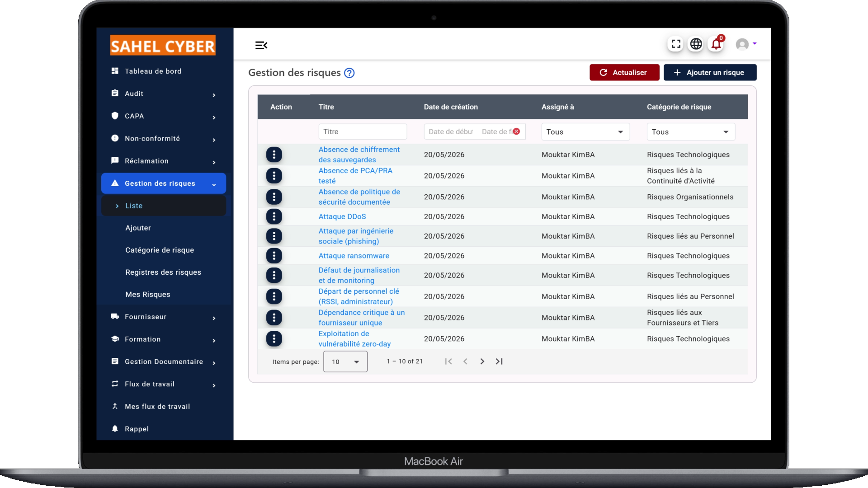The width and height of the screenshot is (868, 488).
Task: Open risk Absence de chiffrement des sauvegardes
Action: (x=359, y=155)
